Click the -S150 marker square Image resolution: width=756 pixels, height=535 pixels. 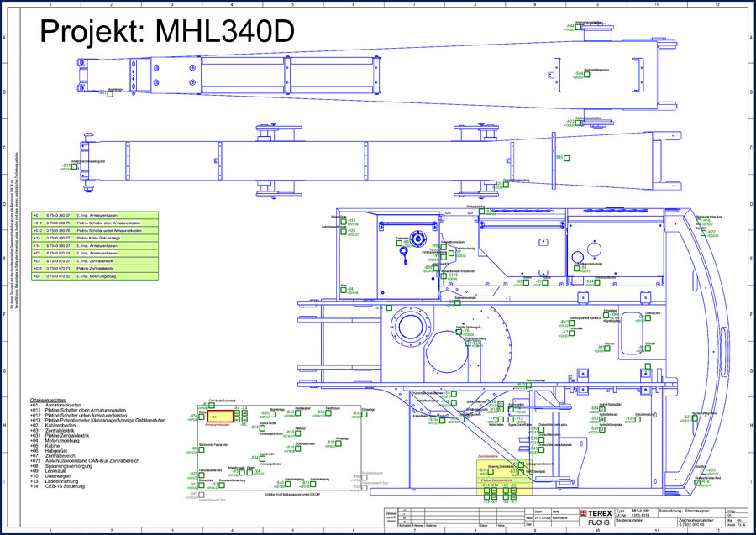point(444,276)
